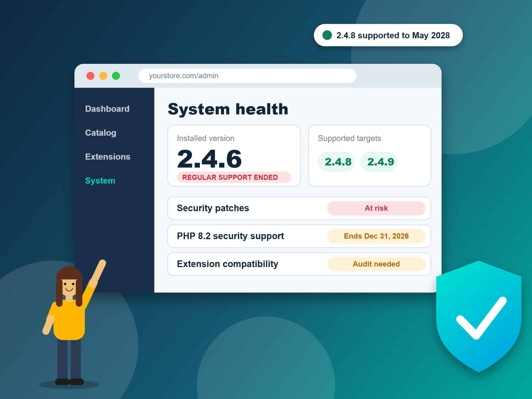Screen dimensions: 532x399
Task: Select Extensions in the sidebar
Action: tap(108, 157)
